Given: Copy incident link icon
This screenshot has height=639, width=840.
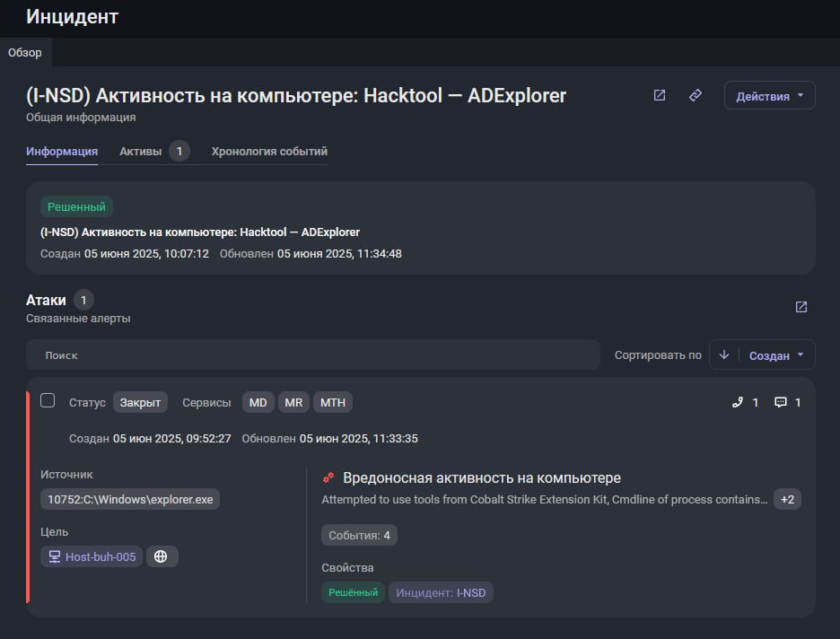Looking at the screenshot, I should click(696, 95).
